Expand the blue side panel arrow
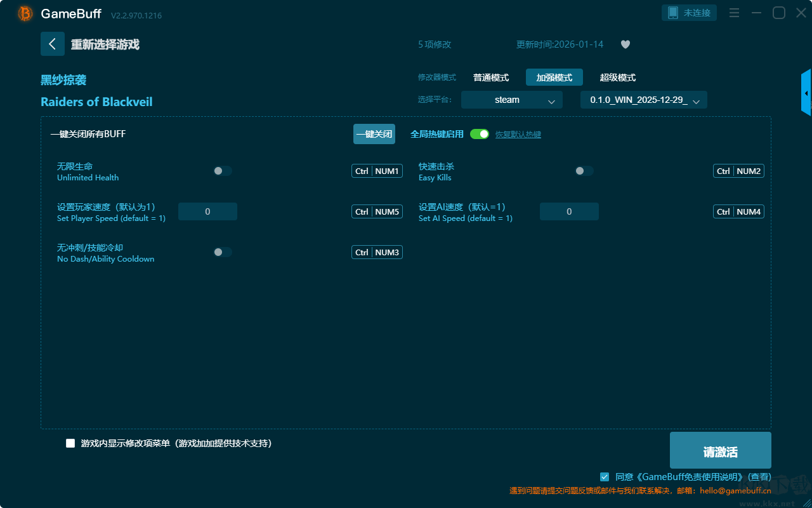 [806, 93]
